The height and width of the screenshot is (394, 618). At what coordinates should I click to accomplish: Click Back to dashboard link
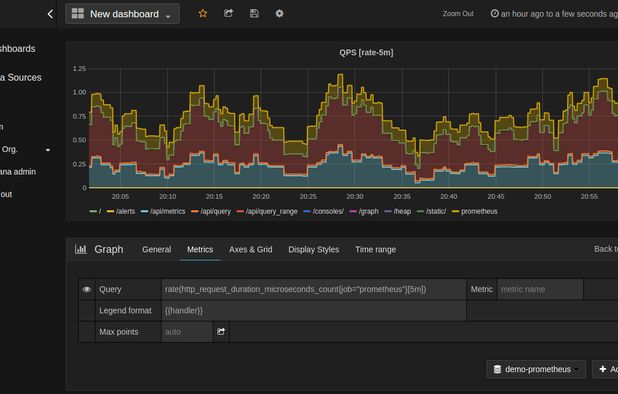pos(606,249)
